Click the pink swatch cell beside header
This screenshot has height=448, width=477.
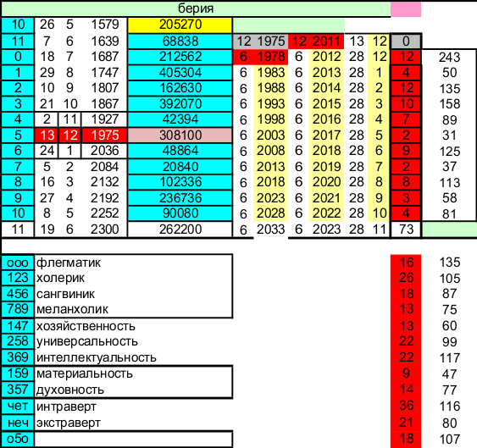[406, 9]
